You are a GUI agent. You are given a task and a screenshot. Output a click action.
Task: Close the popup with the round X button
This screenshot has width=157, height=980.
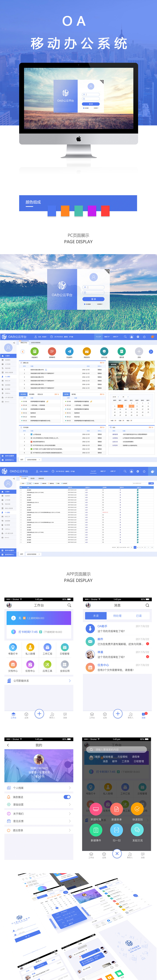117,854
